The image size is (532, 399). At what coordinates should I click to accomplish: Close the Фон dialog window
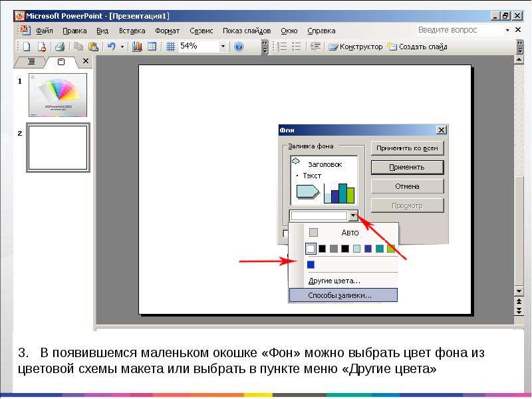pos(441,130)
